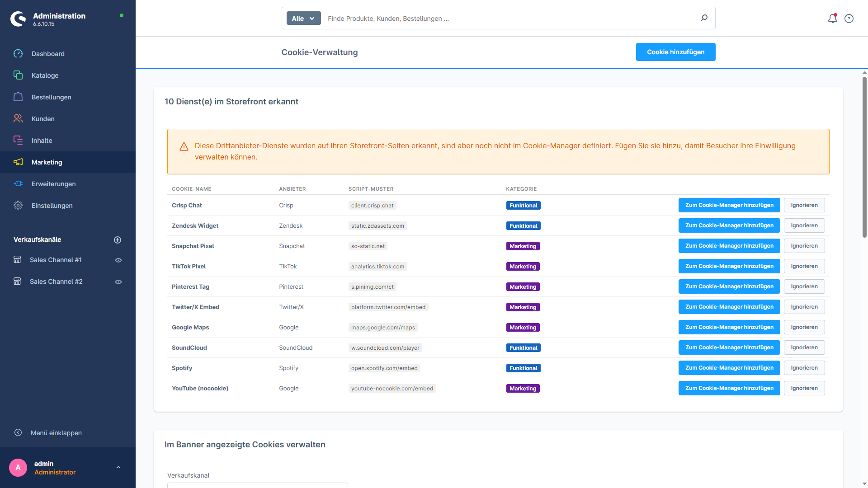Ignore the Twitter/X Embed service
This screenshot has height=488, width=868.
pos(804,307)
